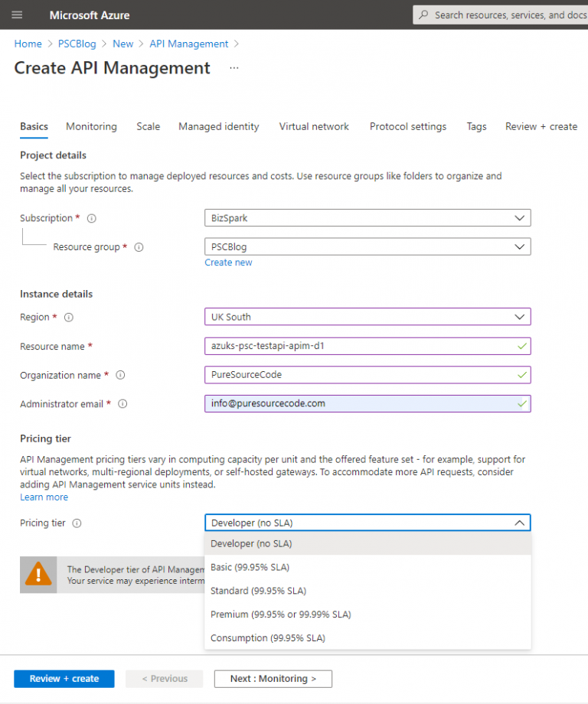Switch to the Tags tab
The width and height of the screenshot is (588, 704).
coord(476,126)
